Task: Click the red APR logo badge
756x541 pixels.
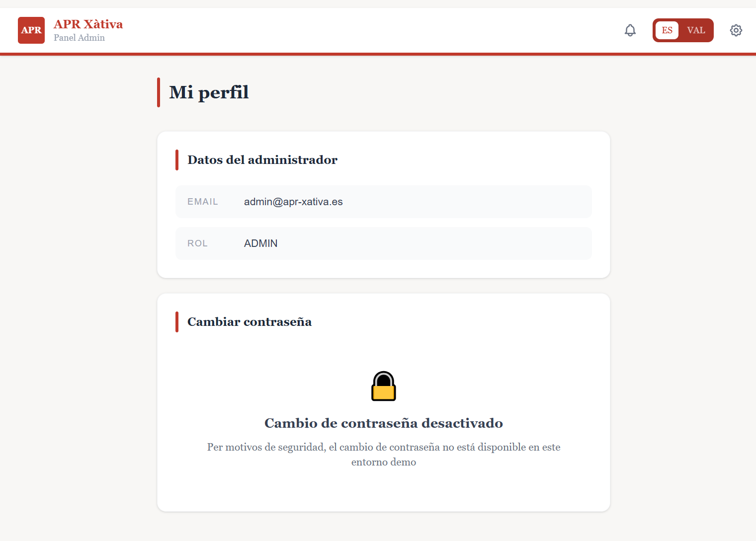Action: (x=31, y=30)
